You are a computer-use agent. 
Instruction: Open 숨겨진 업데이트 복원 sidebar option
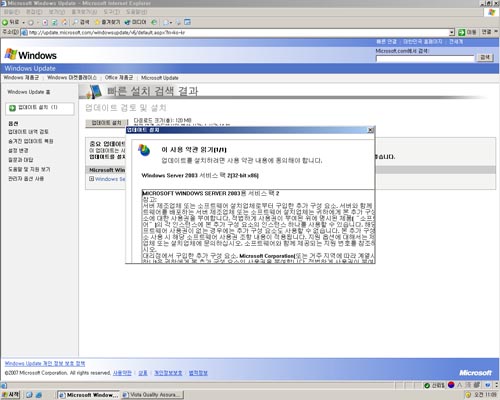click(x=31, y=141)
